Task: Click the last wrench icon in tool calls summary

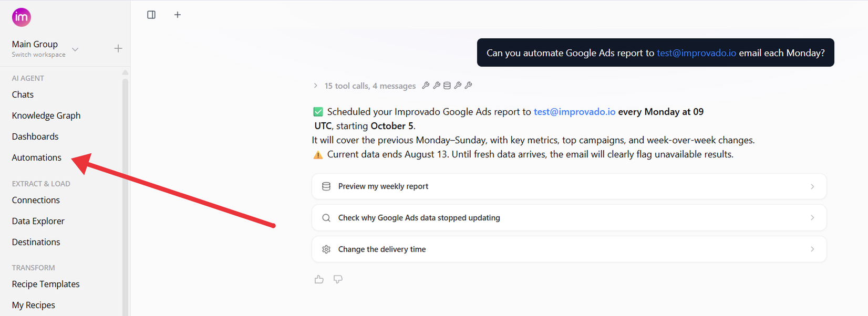Action: click(469, 86)
